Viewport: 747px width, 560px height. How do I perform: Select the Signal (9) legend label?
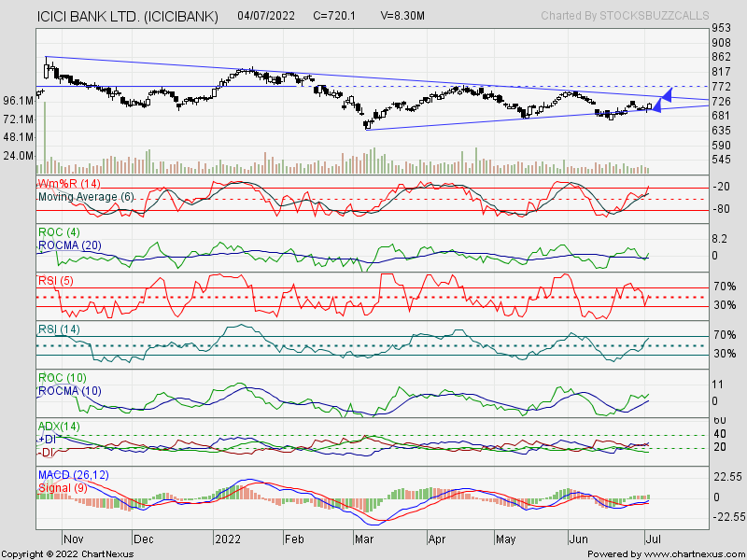pos(62,488)
